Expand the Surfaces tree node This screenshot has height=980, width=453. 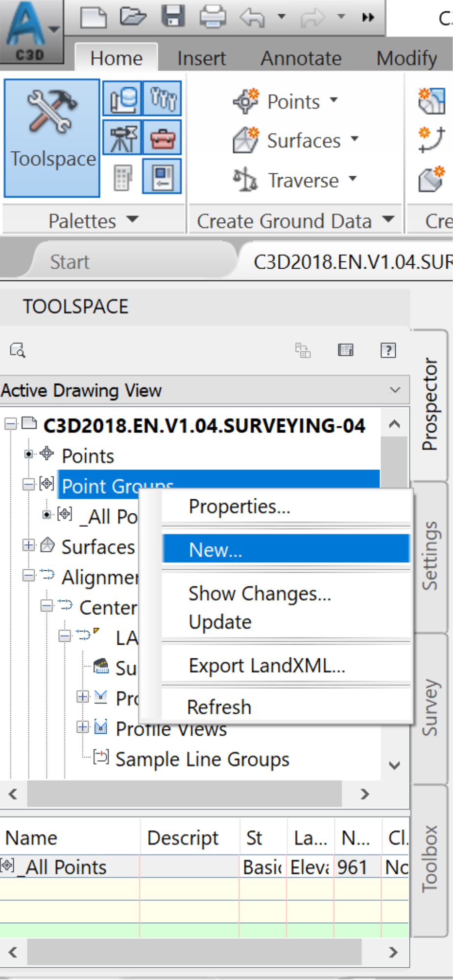[x=28, y=545]
